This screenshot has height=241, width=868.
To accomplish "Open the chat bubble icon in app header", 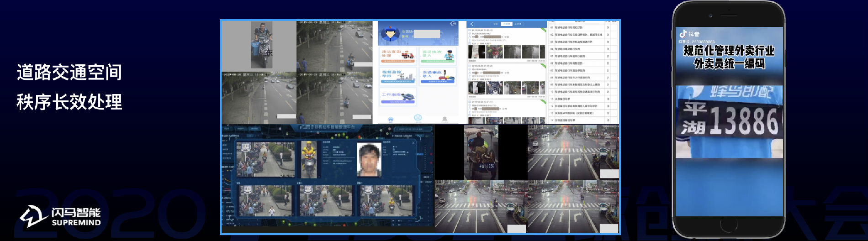I will (x=453, y=24).
